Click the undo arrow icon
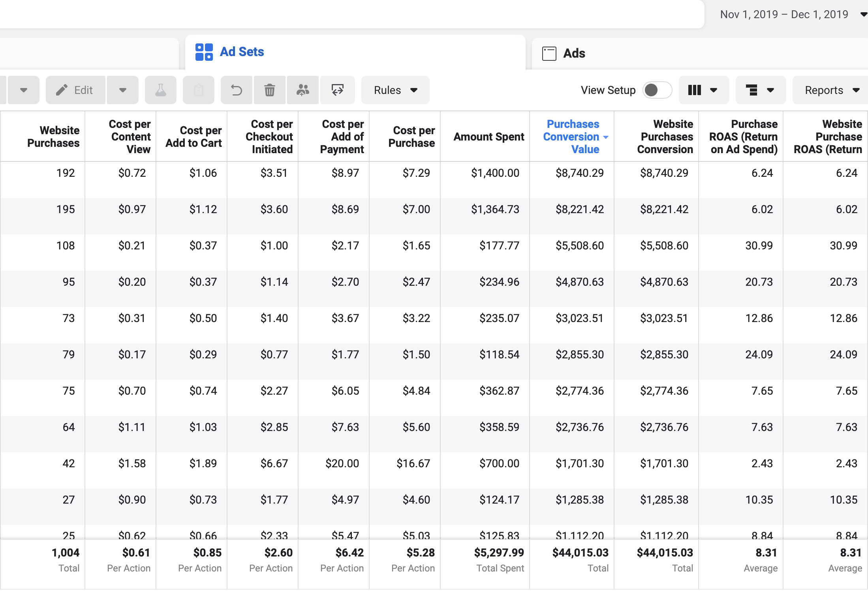The image size is (868, 592). (236, 90)
